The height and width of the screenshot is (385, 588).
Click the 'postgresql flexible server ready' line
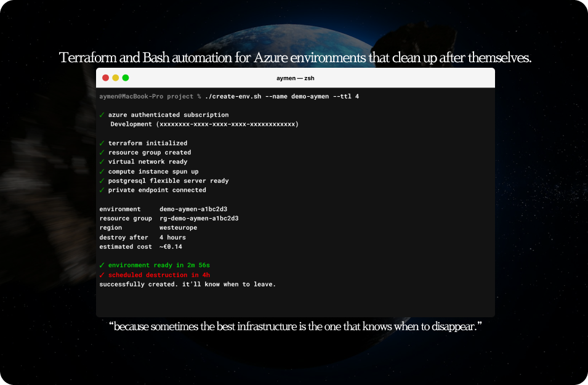(164, 181)
